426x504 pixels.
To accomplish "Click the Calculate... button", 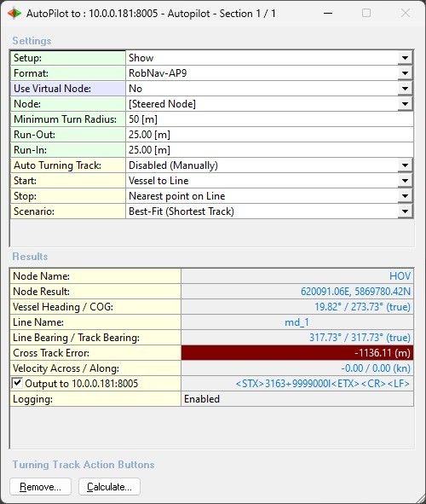I will click(109, 487).
